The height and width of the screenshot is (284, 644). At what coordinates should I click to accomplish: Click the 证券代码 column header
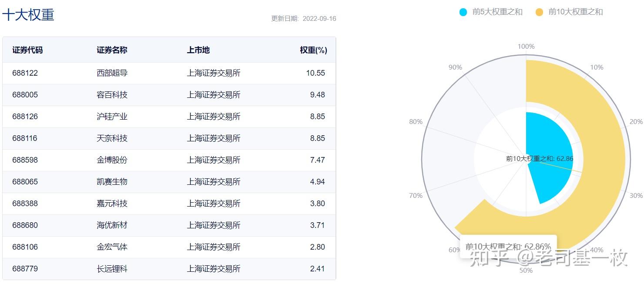coord(27,50)
